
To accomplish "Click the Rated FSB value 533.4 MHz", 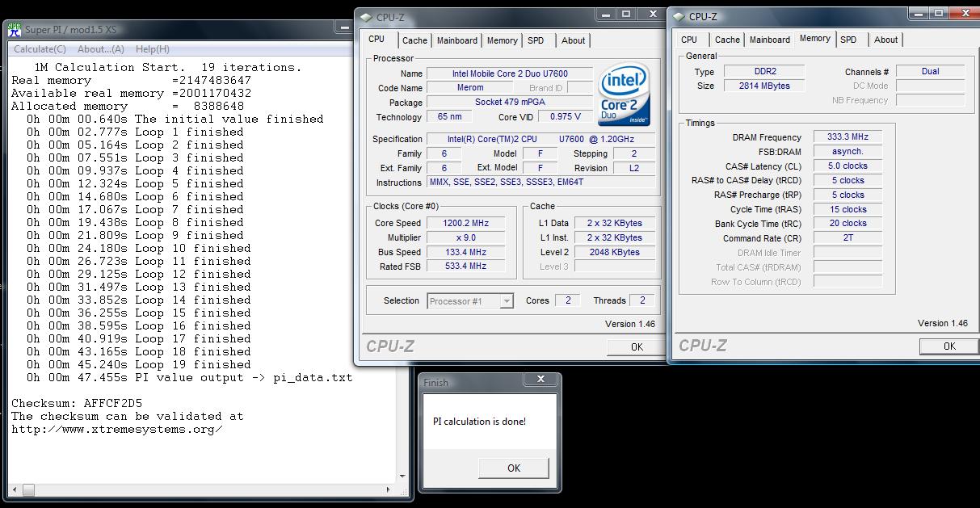I will pyautogui.click(x=466, y=266).
